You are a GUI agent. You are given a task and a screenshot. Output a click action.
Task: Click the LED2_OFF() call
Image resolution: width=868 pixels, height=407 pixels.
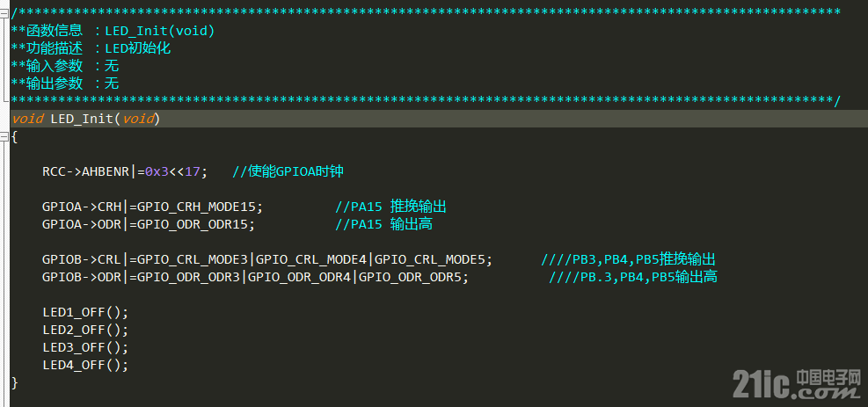(85, 330)
